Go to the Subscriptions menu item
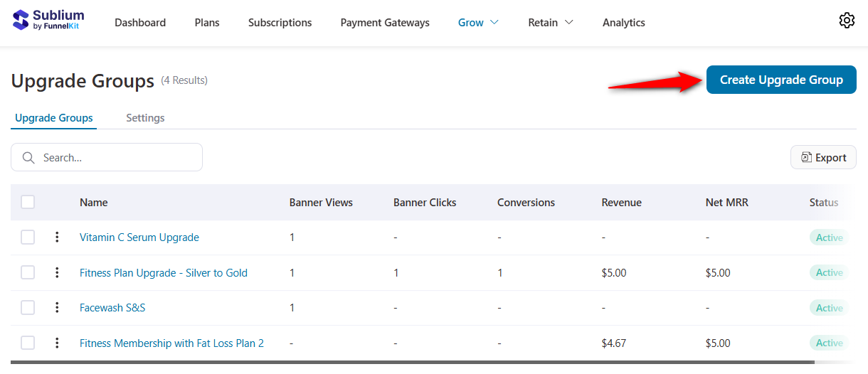The image size is (868, 374). click(x=280, y=23)
